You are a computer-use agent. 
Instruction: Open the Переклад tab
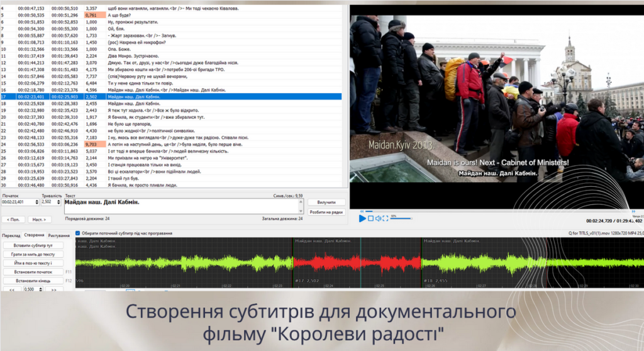click(11, 235)
